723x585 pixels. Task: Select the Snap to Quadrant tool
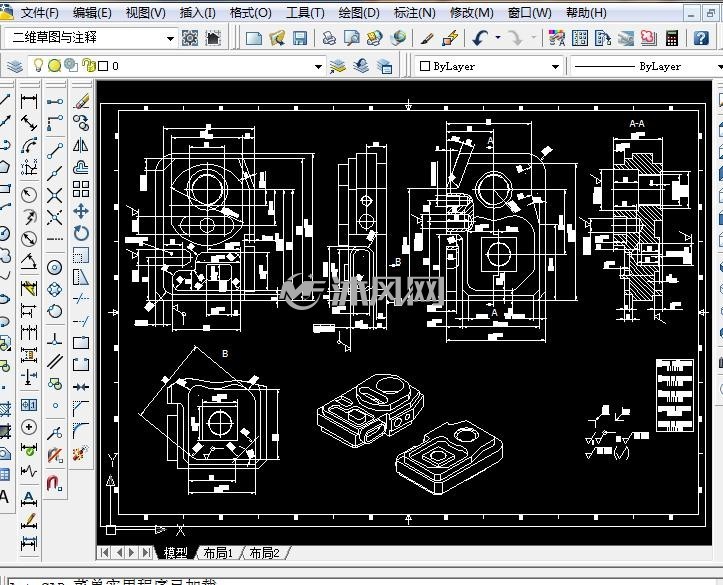55,290
